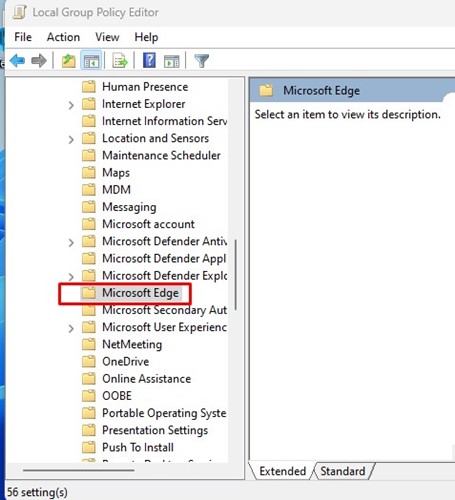Switch to the Extended tab
This screenshot has height=500, width=455.
point(282,471)
